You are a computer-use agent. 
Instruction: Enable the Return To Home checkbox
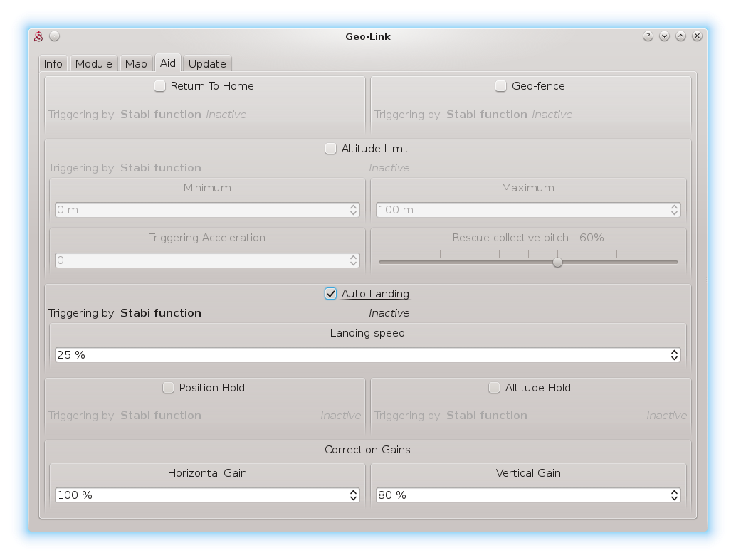[160, 86]
